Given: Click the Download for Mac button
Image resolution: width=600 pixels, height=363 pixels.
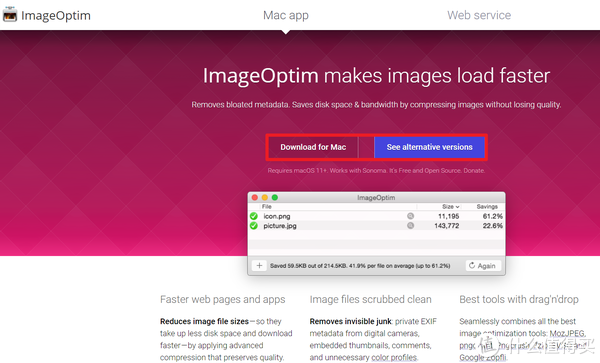Looking at the screenshot, I should [313, 147].
